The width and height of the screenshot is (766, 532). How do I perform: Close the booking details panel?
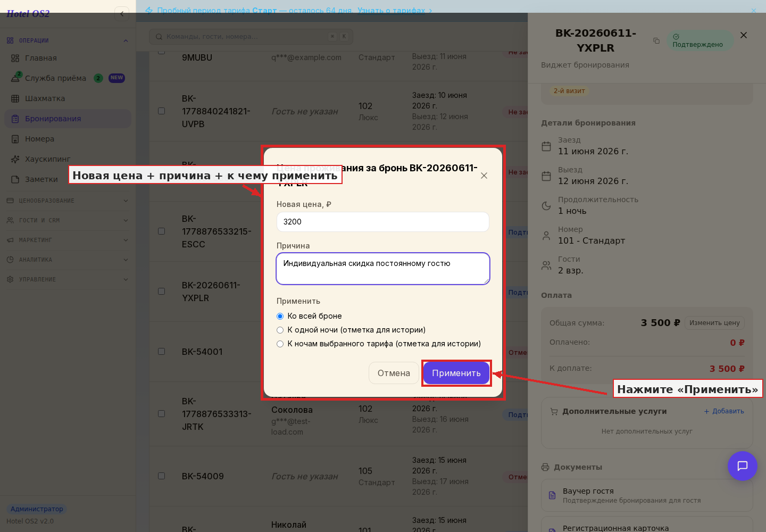click(x=744, y=35)
